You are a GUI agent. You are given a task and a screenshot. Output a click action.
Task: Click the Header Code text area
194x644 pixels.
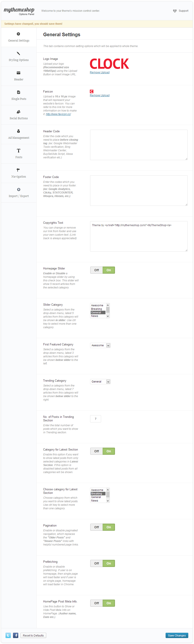pyautogui.click(x=139, y=145)
